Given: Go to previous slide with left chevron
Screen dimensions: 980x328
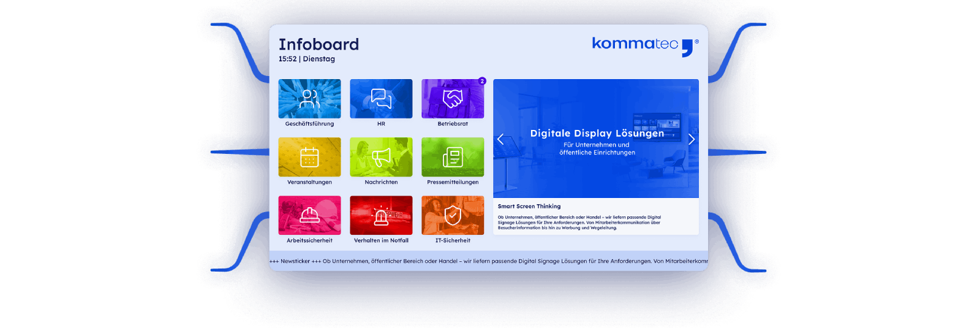Looking at the screenshot, I should click(x=500, y=139).
